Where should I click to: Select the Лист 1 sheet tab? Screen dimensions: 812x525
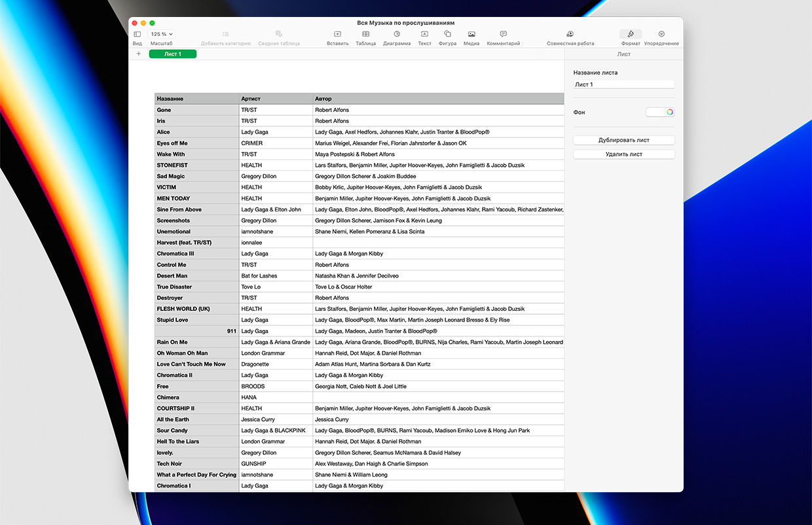[x=173, y=54]
